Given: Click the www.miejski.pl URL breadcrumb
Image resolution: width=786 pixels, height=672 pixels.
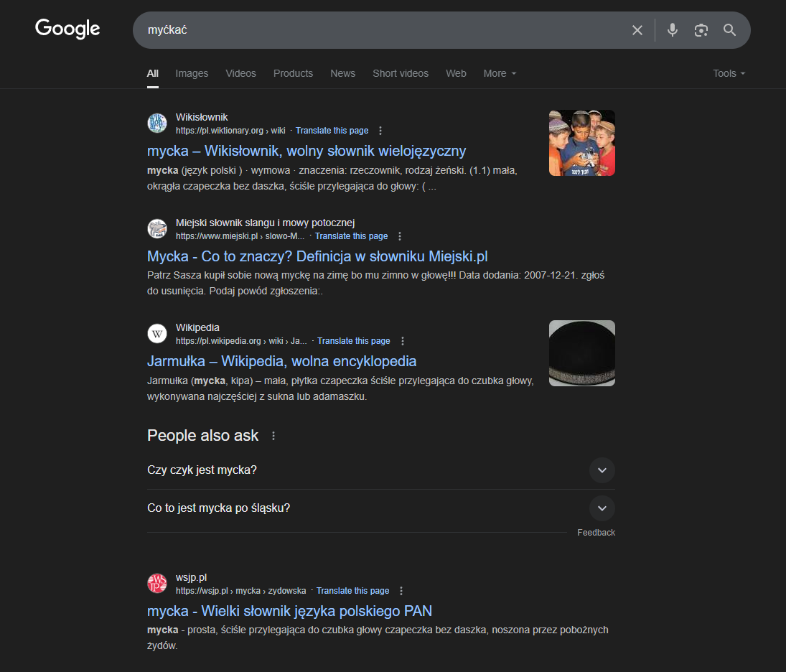Looking at the screenshot, I should [x=240, y=236].
